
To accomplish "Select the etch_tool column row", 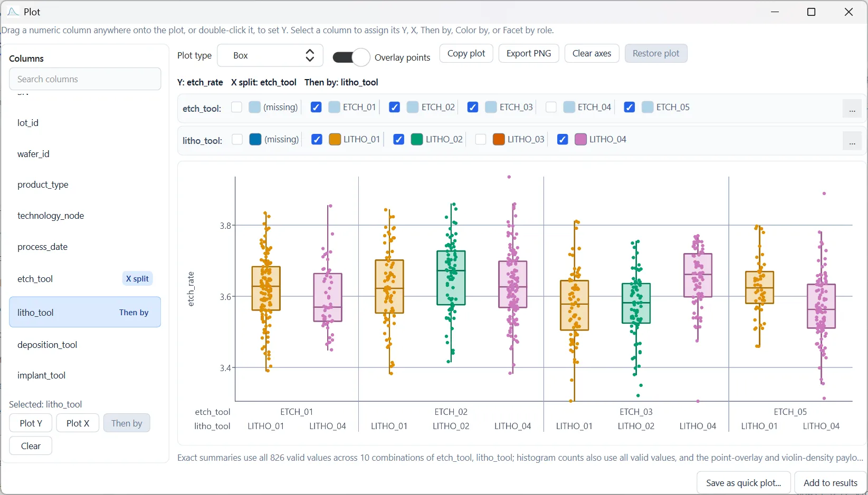I will tap(85, 279).
